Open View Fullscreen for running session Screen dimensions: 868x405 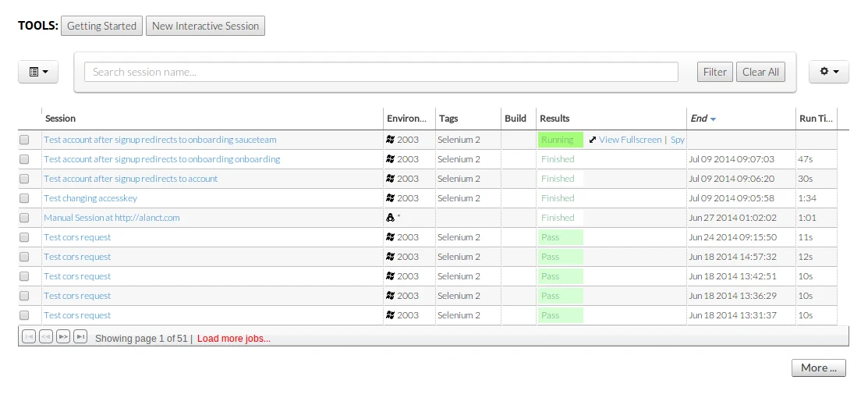tap(630, 140)
